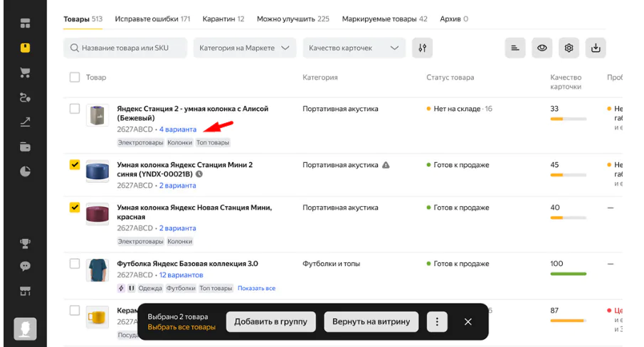Click the Топ товары tag on Станция 2
This screenshot has height=347, width=644.
213,143
